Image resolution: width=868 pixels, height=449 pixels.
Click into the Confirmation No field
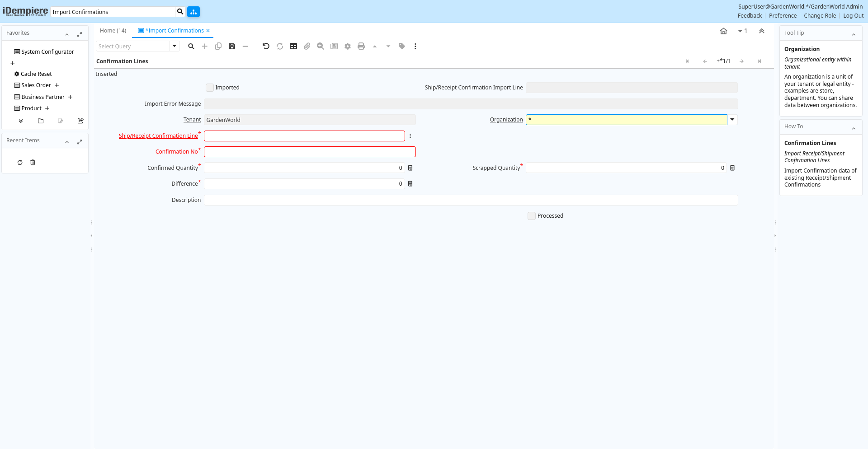(310, 152)
